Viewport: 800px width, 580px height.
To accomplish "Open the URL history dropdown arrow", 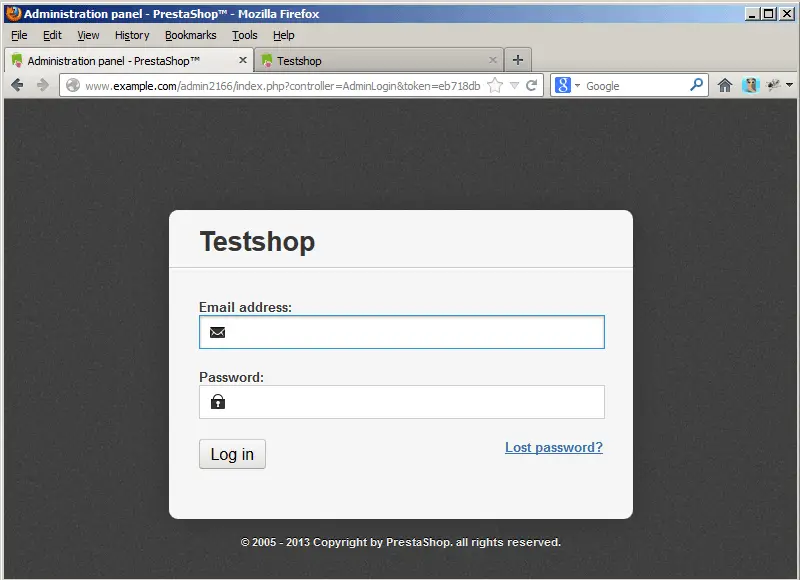I will 515,86.
